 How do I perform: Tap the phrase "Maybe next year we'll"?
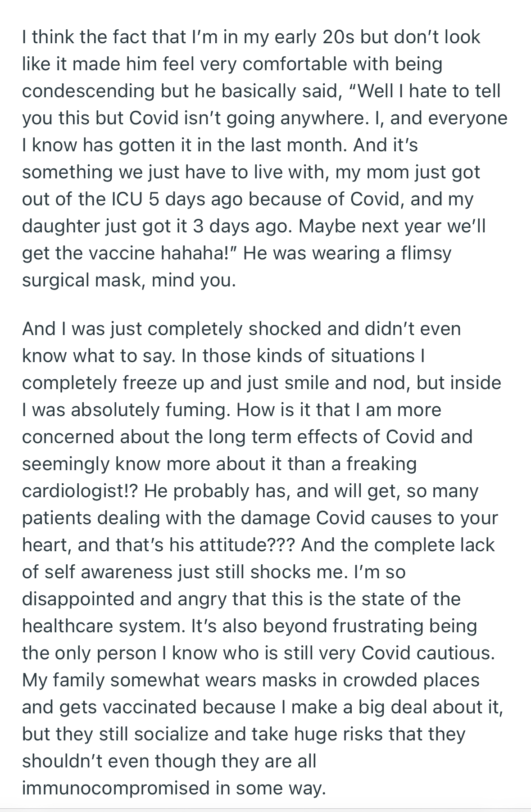[392, 226]
